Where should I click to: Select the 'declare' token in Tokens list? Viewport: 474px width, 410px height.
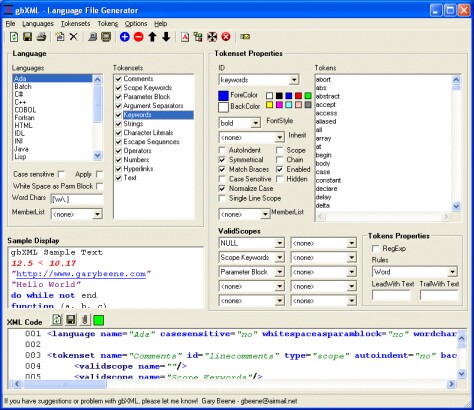click(x=327, y=189)
